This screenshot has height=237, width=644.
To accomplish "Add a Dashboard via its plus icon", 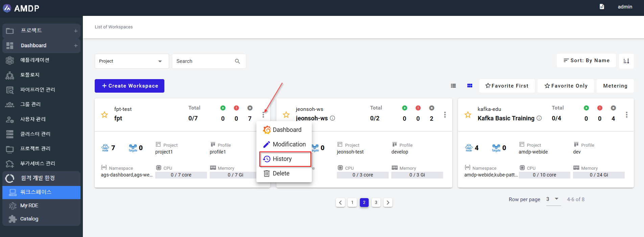I will coord(76,46).
